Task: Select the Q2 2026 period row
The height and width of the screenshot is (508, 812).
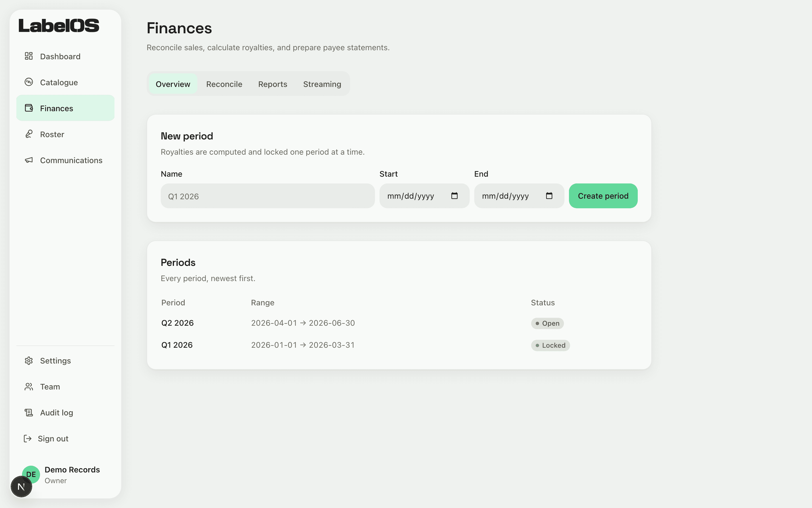Action: click(399, 323)
